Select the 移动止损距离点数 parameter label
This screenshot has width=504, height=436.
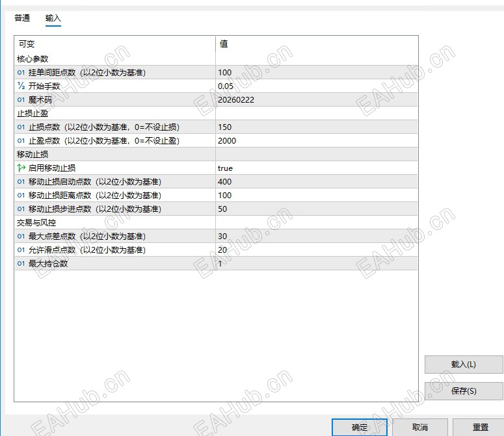pos(95,195)
